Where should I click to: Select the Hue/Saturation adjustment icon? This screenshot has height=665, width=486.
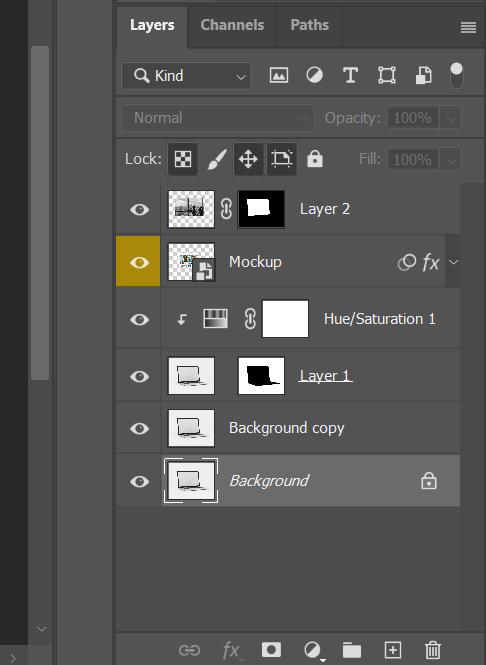click(215, 319)
